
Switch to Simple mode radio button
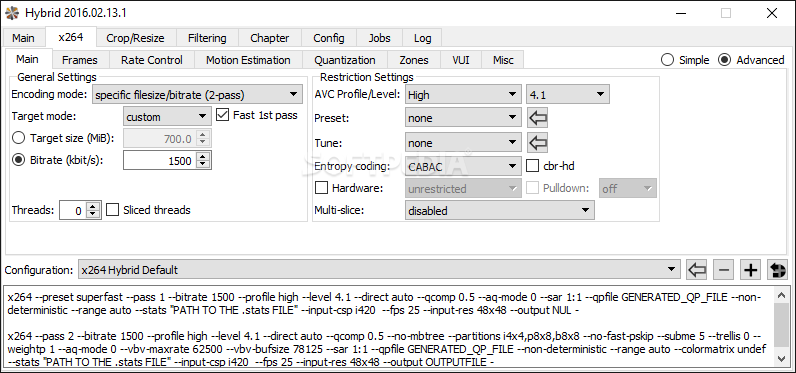pos(668,60)
